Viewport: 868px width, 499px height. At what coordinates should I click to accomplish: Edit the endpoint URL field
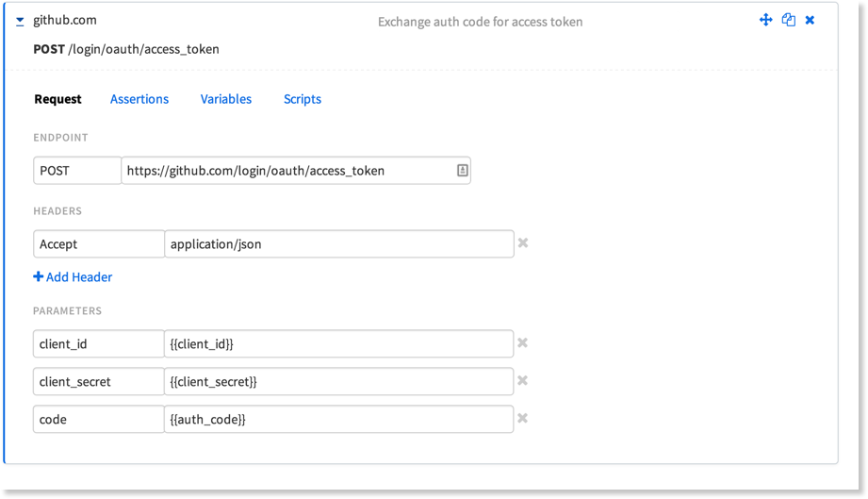pyautogui.click(x=296, y=171)
